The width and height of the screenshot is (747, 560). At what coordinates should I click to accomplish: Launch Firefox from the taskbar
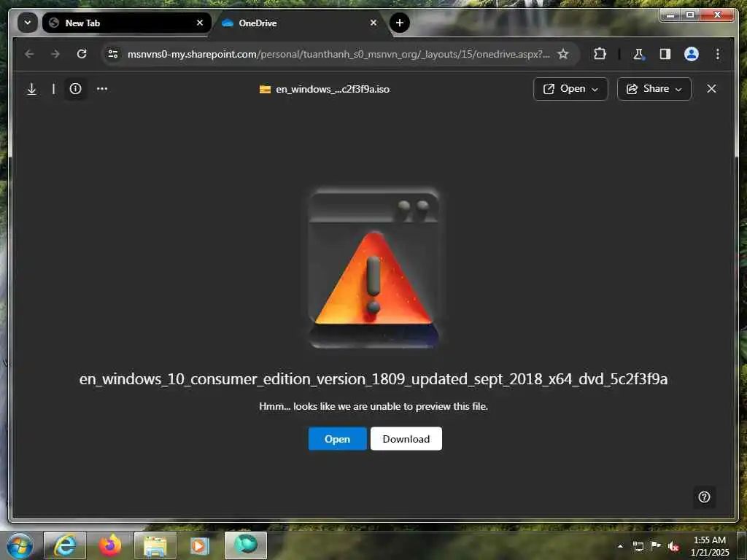tap(110, 545)
